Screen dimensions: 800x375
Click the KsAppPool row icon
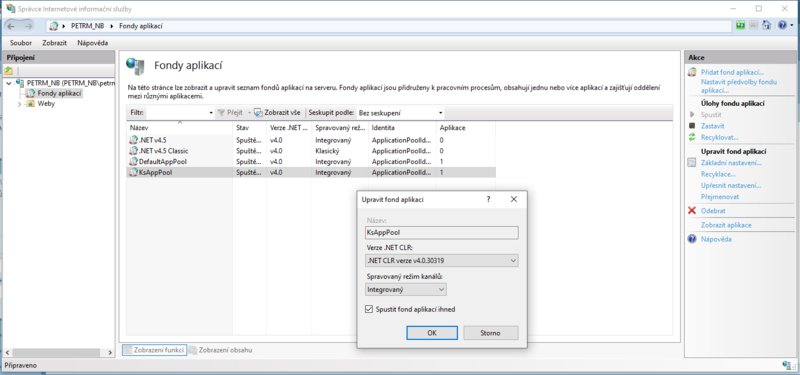[x=134, y=172]
